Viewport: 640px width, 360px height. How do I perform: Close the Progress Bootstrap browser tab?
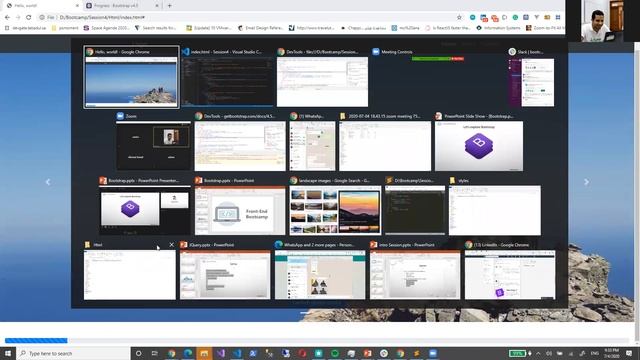(157, 6)
